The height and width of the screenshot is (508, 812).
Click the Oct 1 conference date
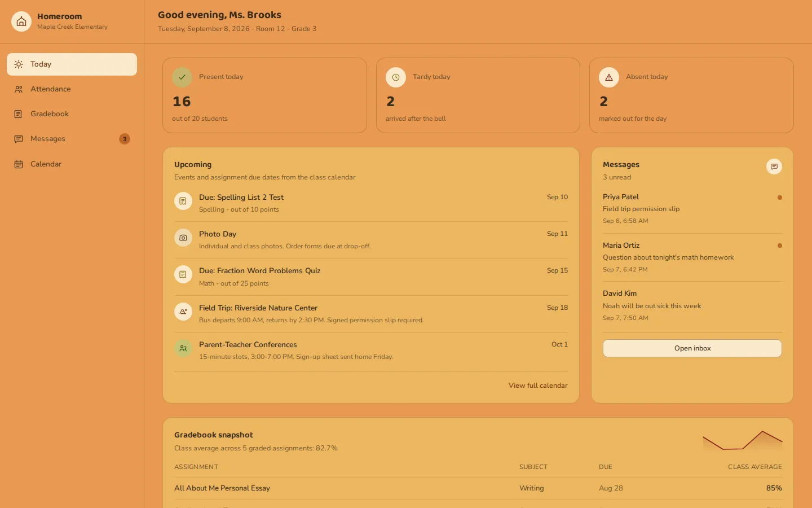[559, 344]
